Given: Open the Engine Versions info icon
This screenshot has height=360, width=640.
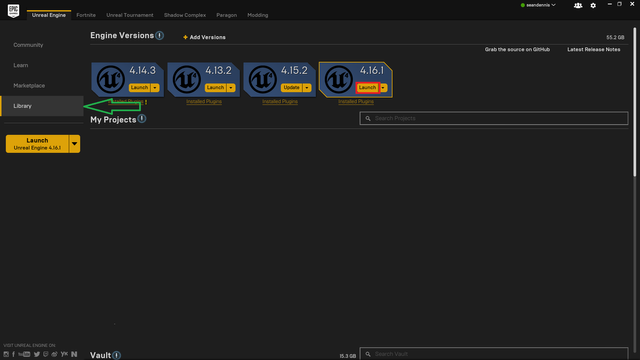Looking at the screenshot, I should click(160, 36).
